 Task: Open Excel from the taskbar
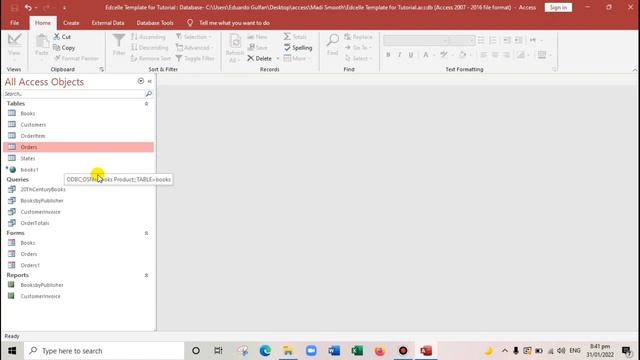pyautogui.click(x=357, y=351)
